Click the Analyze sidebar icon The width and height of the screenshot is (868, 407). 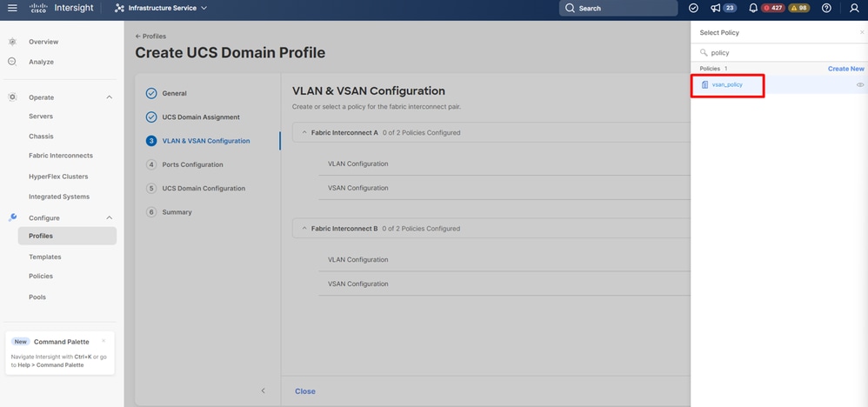[x=12, y=62]
